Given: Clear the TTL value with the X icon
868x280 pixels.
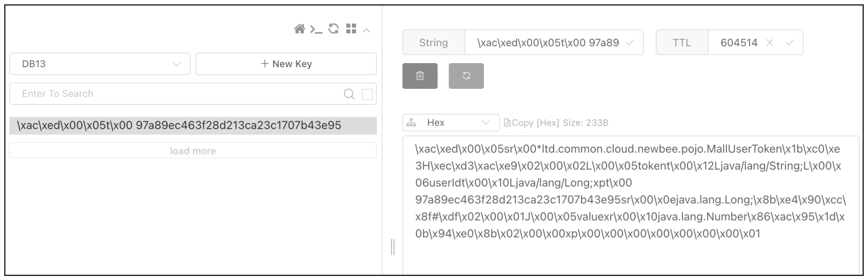Looking at the screenshot, I should point(769,43).
